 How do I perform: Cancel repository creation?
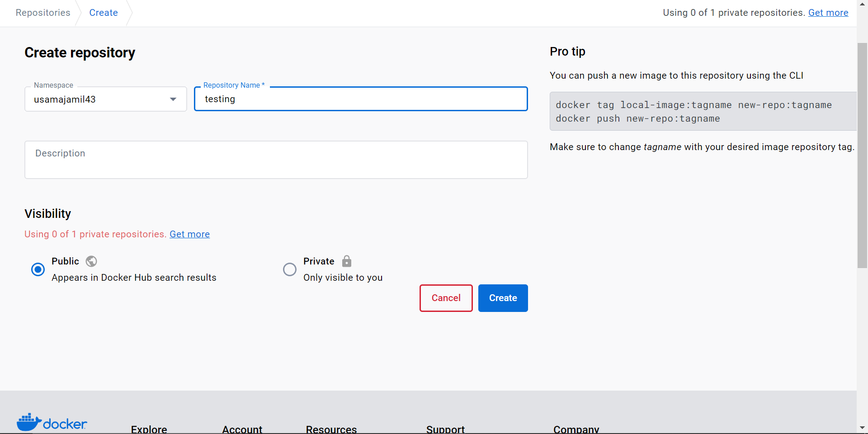point(446,298)
